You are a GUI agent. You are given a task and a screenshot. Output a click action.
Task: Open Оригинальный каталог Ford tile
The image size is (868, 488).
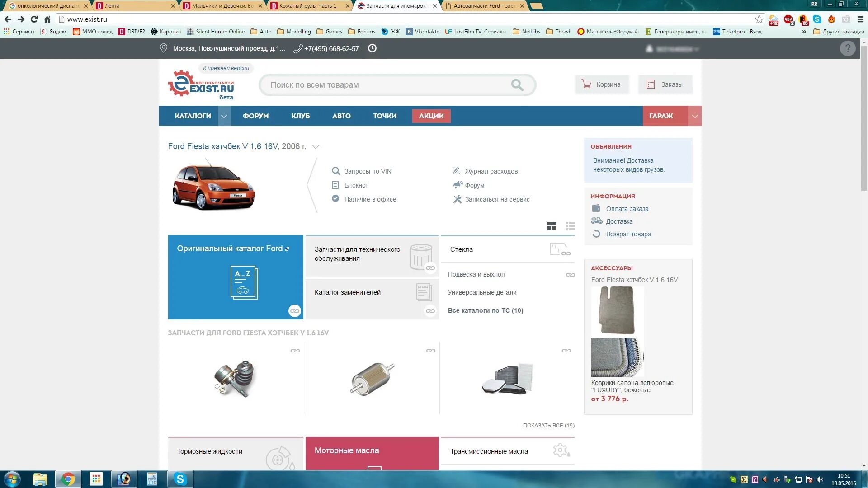236,277
